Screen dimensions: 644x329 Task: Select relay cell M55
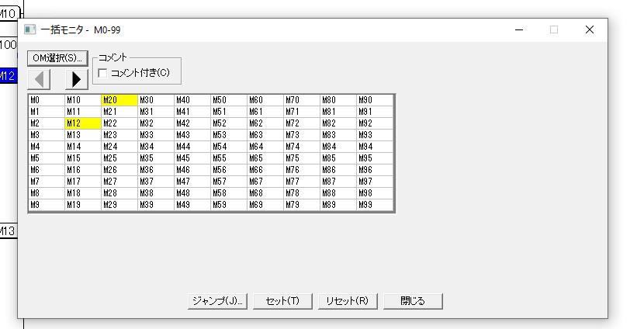coord(228,158)
